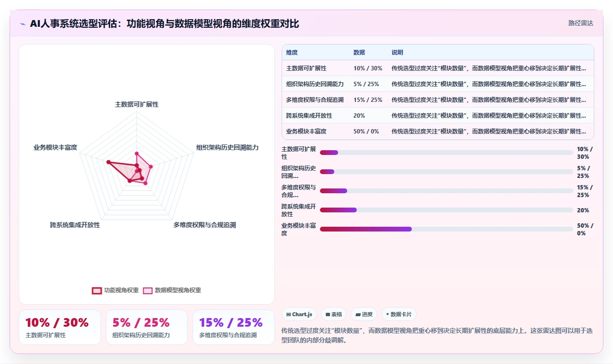Click the description paragraph starting 传统选型过度关注 below chips

pos(437,335)
